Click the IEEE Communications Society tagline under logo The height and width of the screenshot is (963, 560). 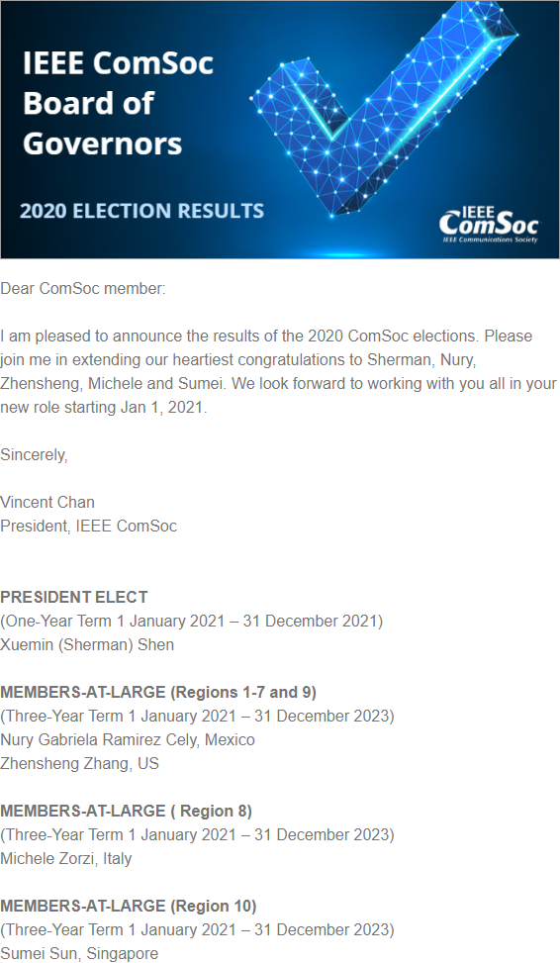pyautogui.click(x=490, y=240)
